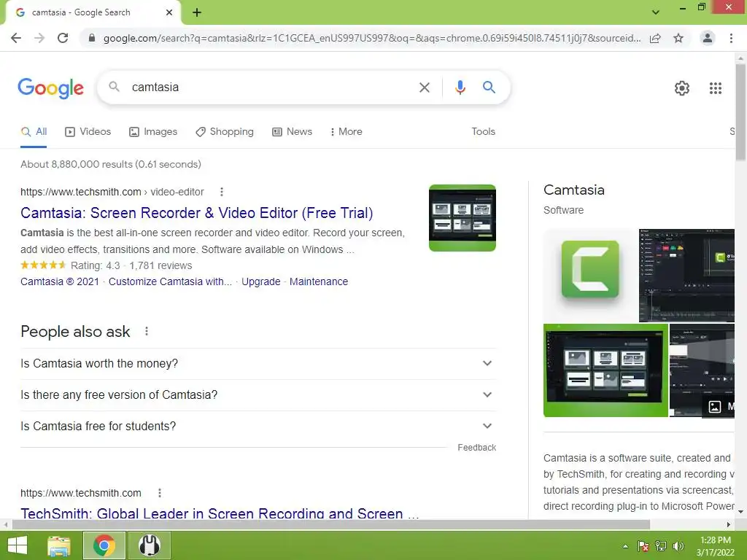
Task: Submit search with blue magnifier
Action: pyautogui.click(x=489, y=87)
